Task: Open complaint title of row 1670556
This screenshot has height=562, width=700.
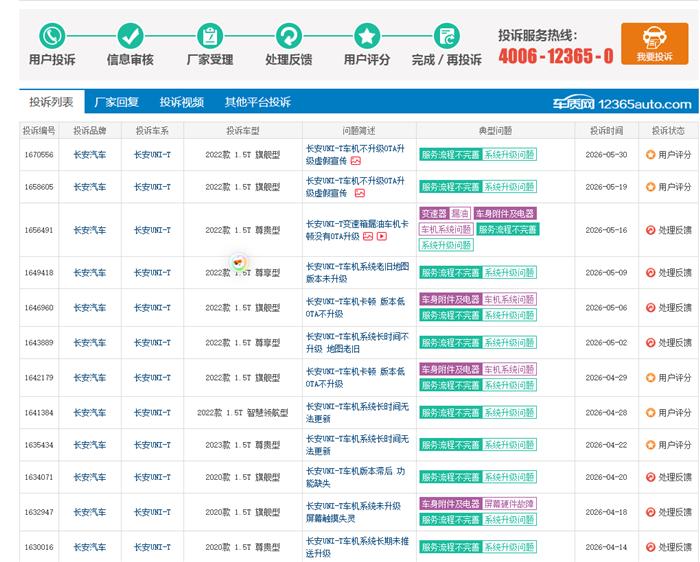Action: (355, 154)
